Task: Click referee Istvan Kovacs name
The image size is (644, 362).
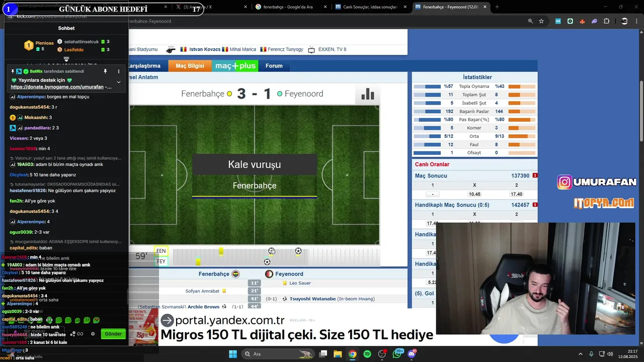Action: (205, 49)
